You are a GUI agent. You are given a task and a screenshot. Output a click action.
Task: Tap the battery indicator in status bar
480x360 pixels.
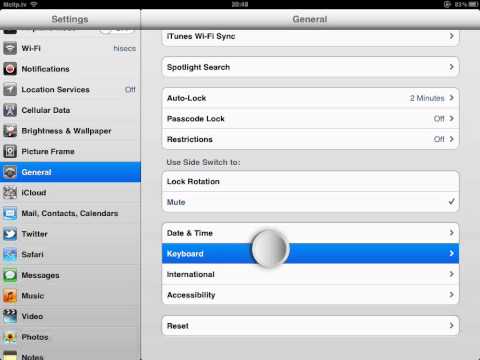pos(474,4)
